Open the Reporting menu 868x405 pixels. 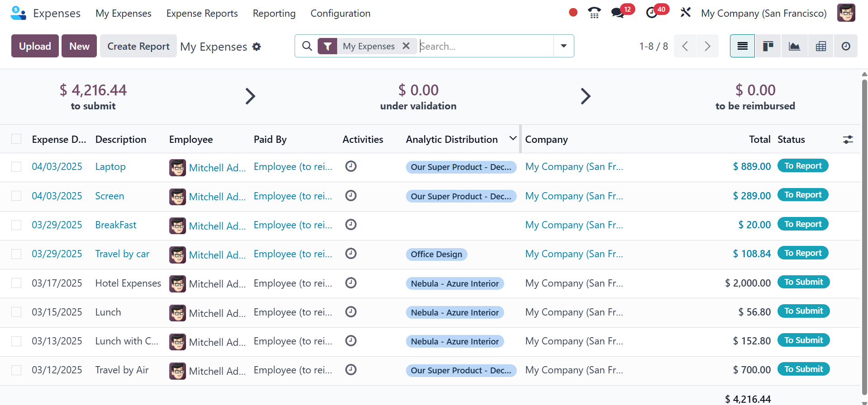click(x=274, y=14)
